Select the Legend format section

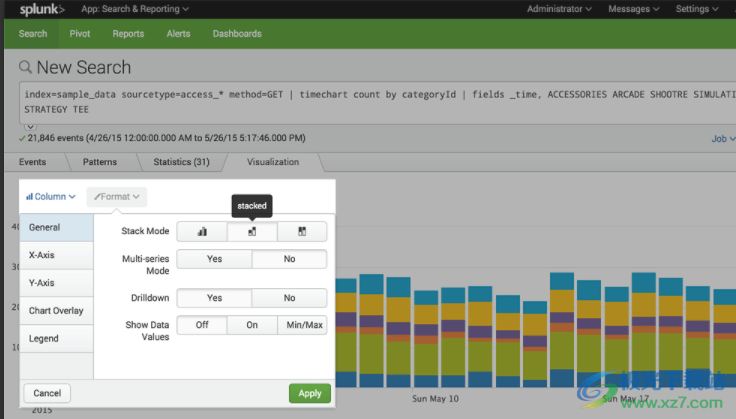coord(56,338)
